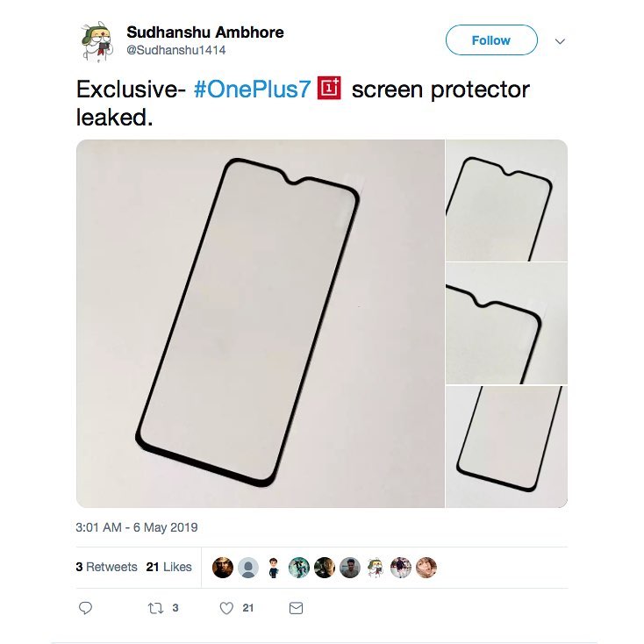Click the red OnePlus logo emoji
The height and width of the screenshot is (644, 644).
329,88
